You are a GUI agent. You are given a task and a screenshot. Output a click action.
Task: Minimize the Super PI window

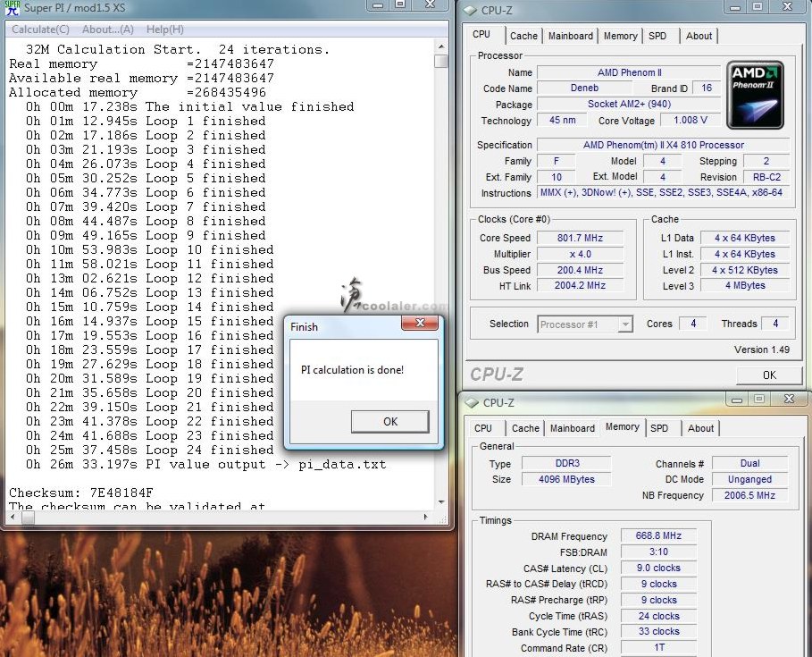378,5
